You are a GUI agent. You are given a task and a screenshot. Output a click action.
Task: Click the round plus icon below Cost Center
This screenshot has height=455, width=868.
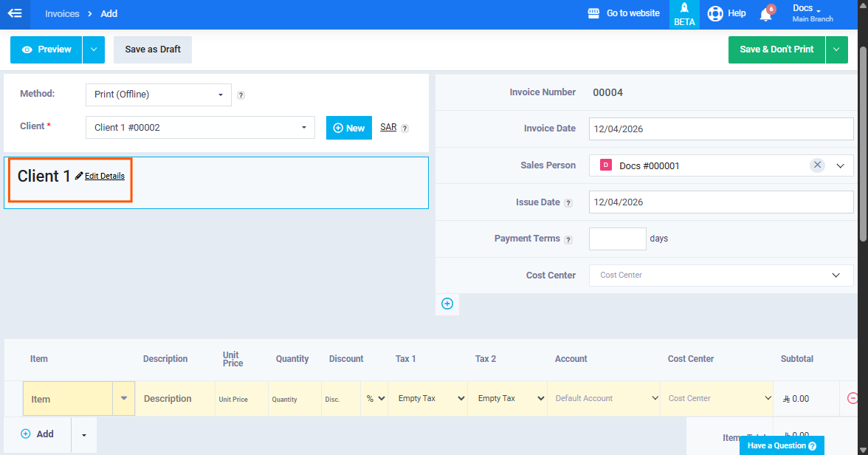tap(447, 304)
